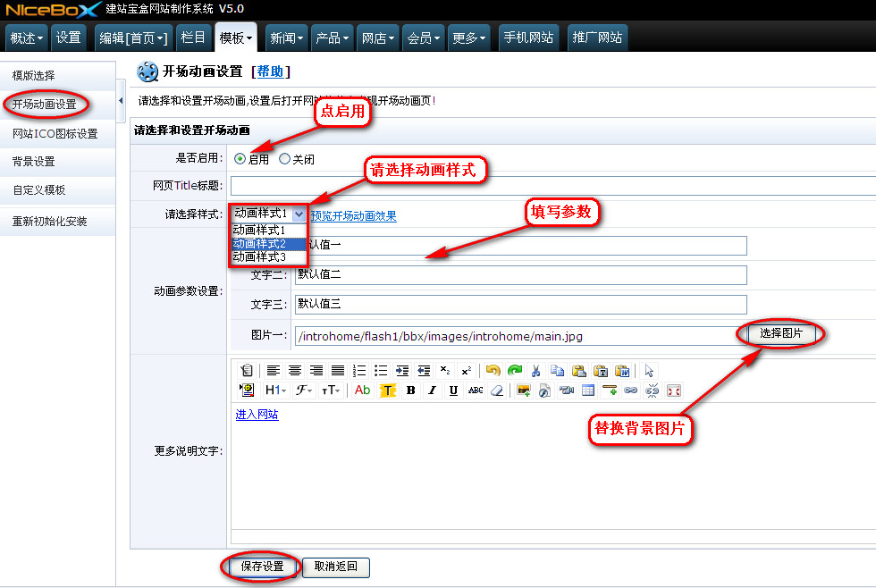Insert hyperlink chain icon
Viewport: 876px width, 588px height.
[x=631, y=391]
